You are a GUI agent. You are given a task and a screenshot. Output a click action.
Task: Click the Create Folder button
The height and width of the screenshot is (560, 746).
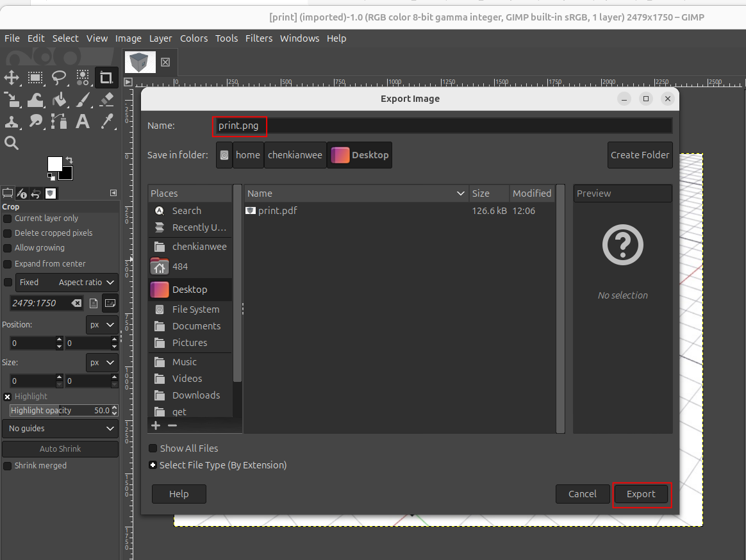pyautogui.click(x=640, y=155)
